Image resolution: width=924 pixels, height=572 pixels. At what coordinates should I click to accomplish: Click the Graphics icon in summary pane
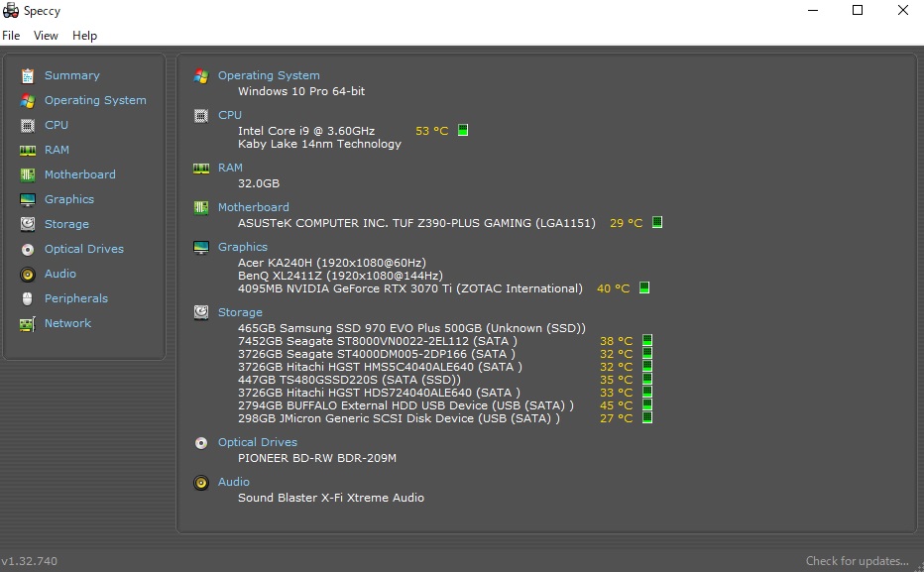click(201, 248)
